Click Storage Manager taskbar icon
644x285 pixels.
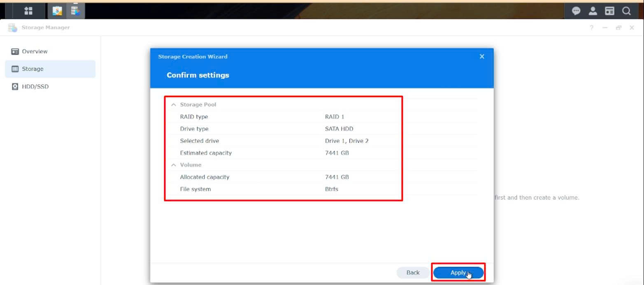pyautogui.click(x=75, y=11)
